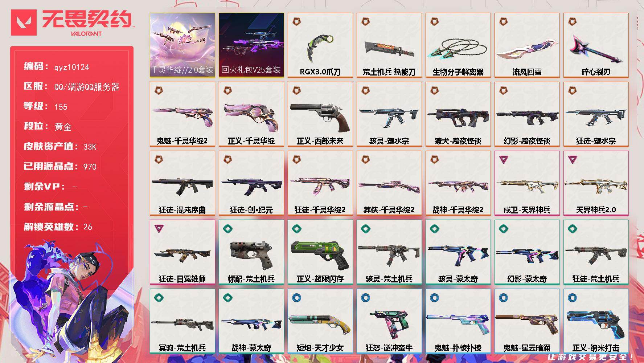Viewport: 644px width, 363px height.
Task: Open the 千灵华绽//2.0套装 bundle thumbnail
Action: [182, 45]
